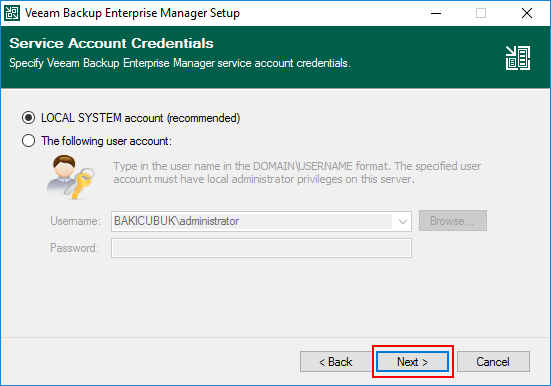The height and width of the screenshot is (386, 551).
Task: Open the Username dropdown arrow
Action: [403, 221]
